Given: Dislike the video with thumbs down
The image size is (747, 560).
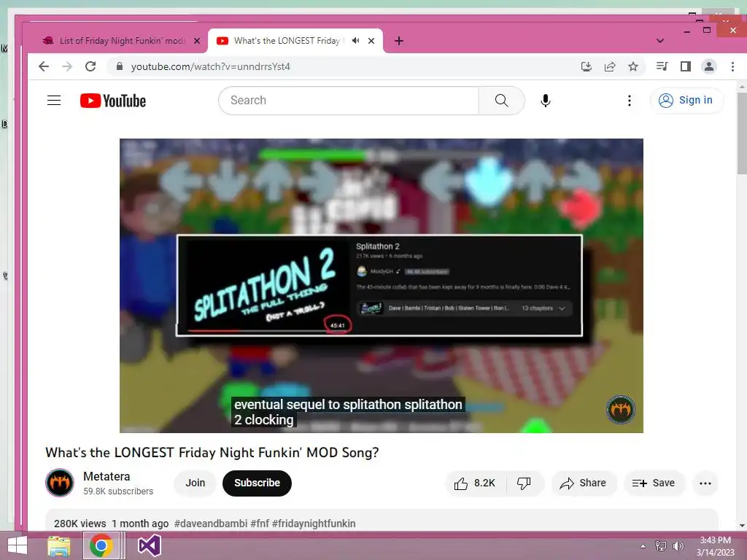Looking at the screenshot, I should (x=524, y=483).
